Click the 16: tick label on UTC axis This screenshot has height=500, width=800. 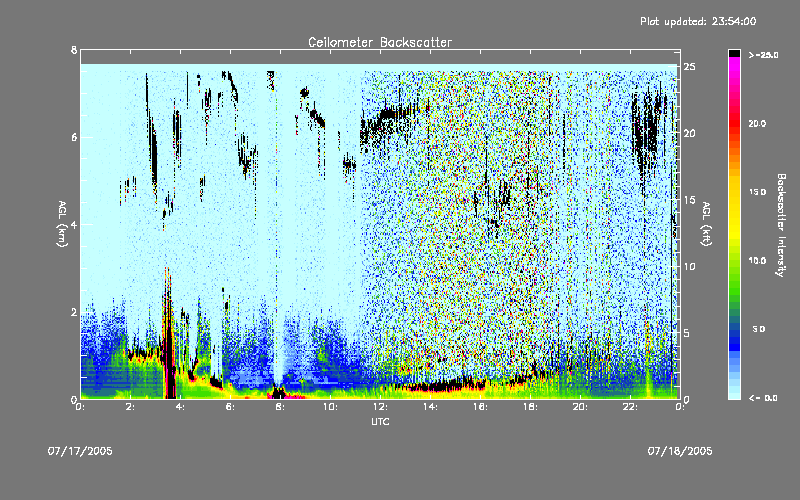[x=480, y=407]
